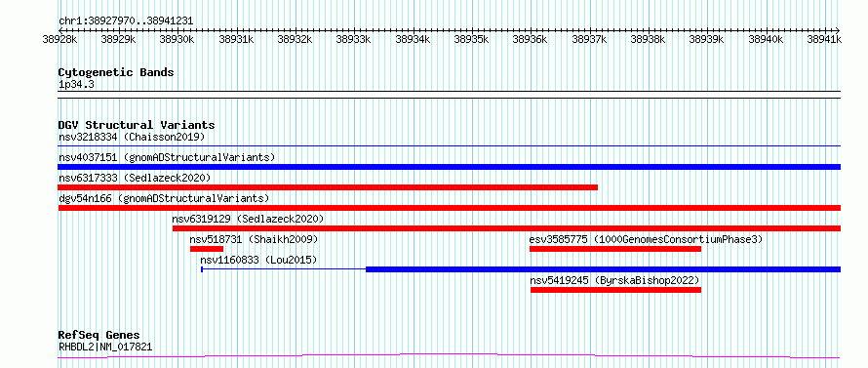Open nsv4037151 (gnomADStructuralVariants) label
Image resolution: width=868 pixels, height=368 pixels.
[167, 157]
